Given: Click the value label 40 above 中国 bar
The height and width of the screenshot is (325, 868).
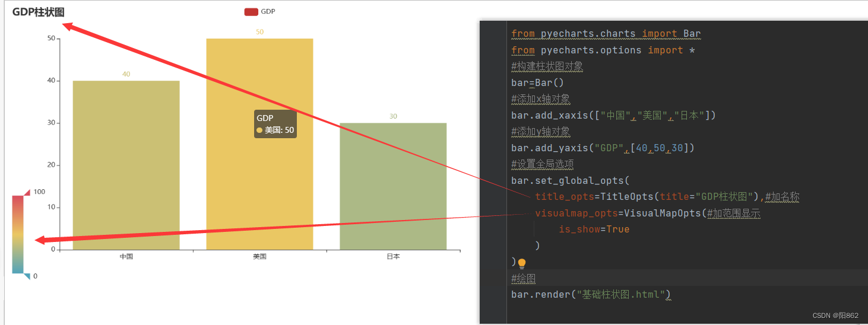Looking at the screenshot, I should [126, 74].
